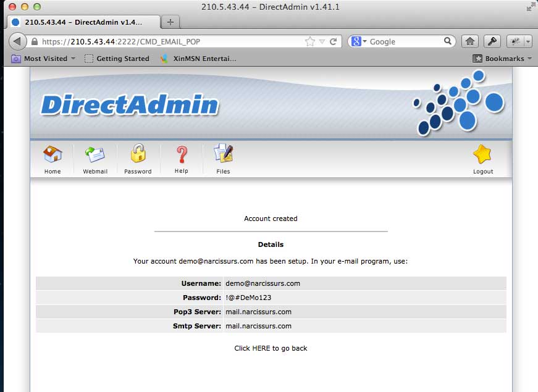Click the Home label in the DirectAdmin toolbar
The width and height of the screenshot is (538, 392).
click(x=53, y=172)
